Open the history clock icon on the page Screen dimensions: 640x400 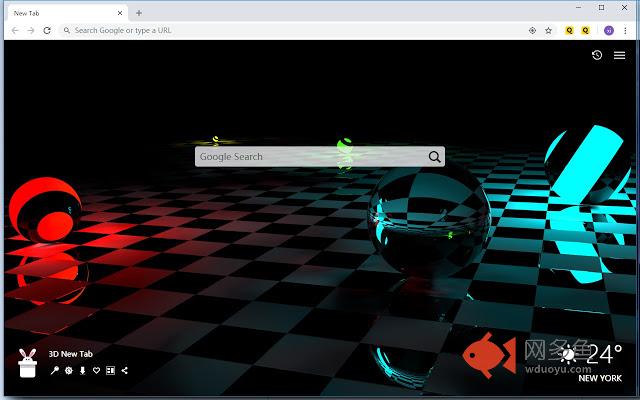pos(597,55)
